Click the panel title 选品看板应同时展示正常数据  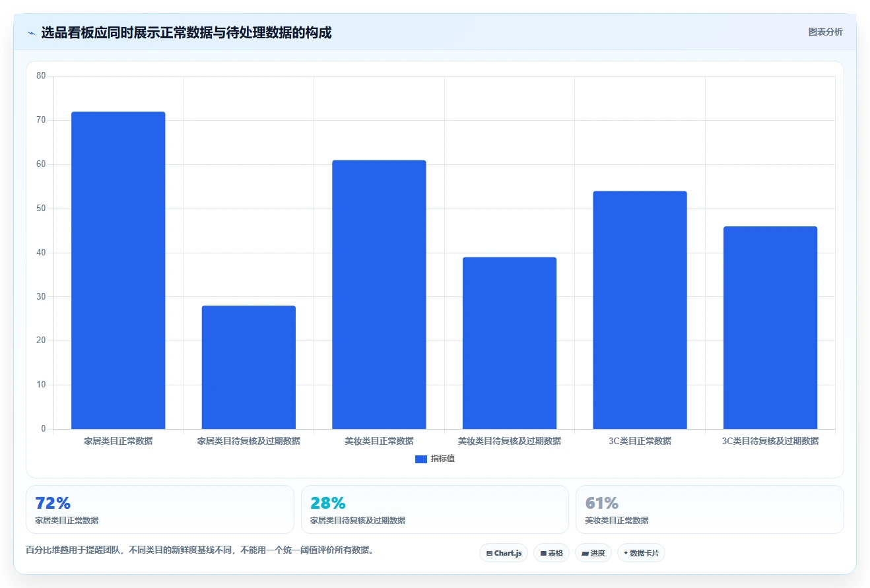click(186, 32)
